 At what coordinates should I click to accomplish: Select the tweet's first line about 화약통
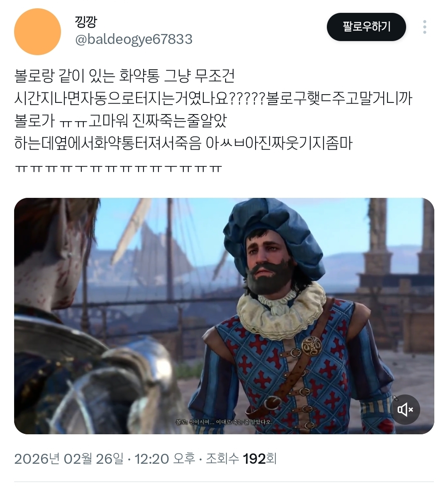pos(125,75)
